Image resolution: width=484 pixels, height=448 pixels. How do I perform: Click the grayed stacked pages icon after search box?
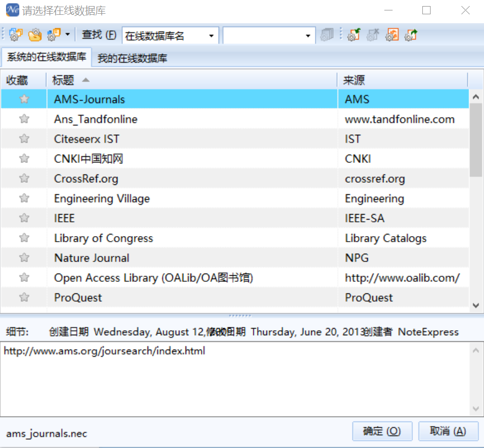pos(327,35)
